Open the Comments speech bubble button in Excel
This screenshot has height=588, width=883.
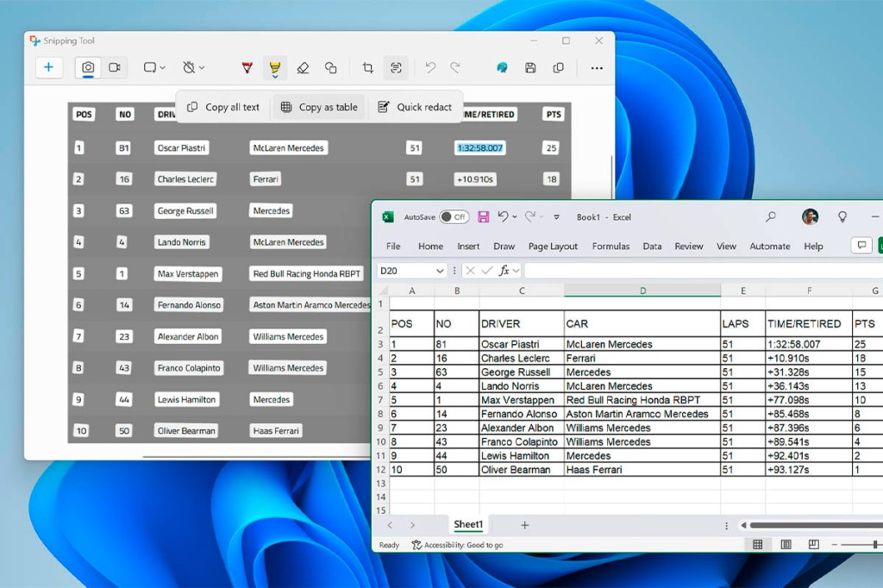coord(861,245)
